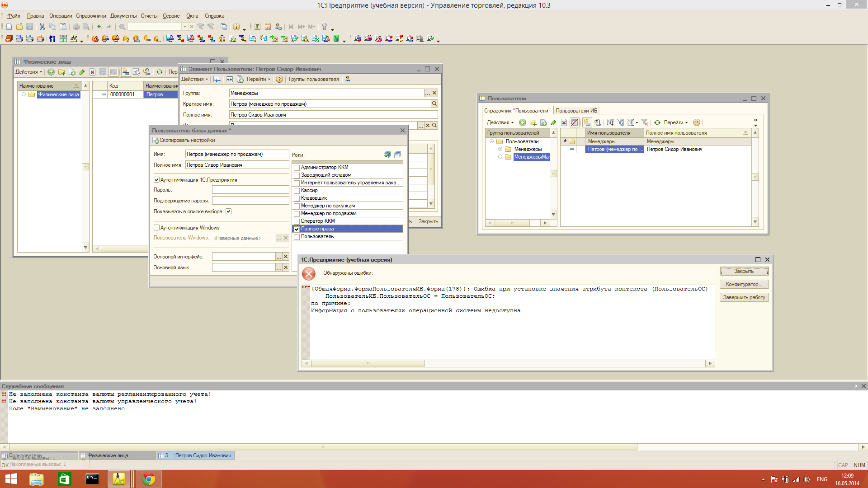Click the Завершить работу button

coord(744,297)
